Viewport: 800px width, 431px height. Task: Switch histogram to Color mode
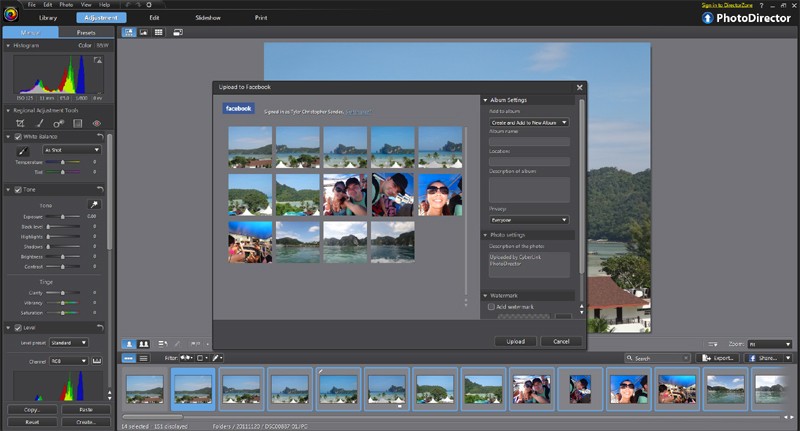click(x=85, y=45)
